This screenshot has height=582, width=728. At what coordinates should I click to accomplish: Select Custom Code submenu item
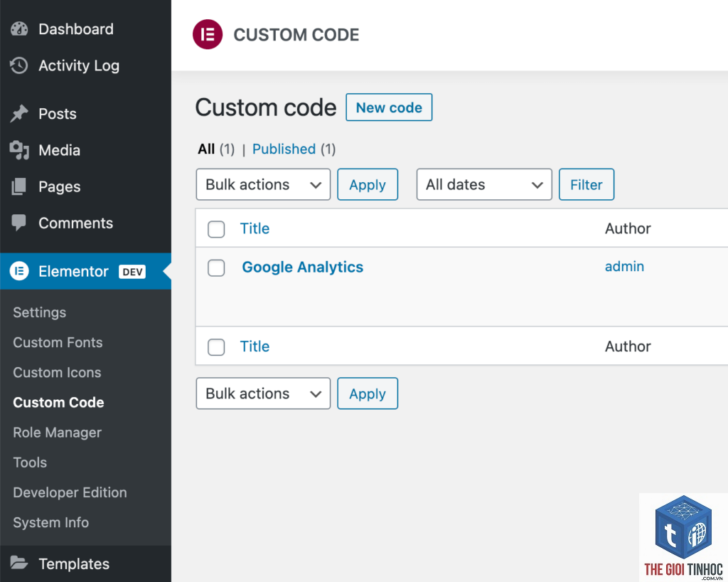[58, 402]
